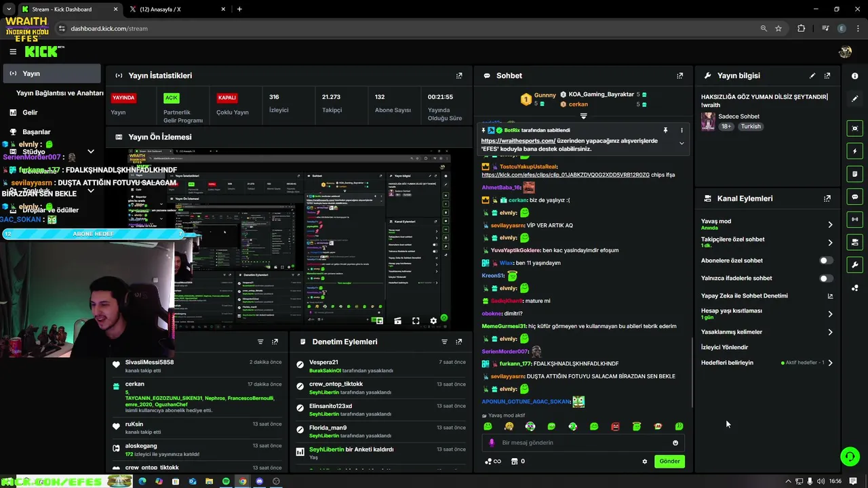The image size is (868, 488).
Task: Expand Hesap yaşı kısıtlaması options
Action: point(830,314)
